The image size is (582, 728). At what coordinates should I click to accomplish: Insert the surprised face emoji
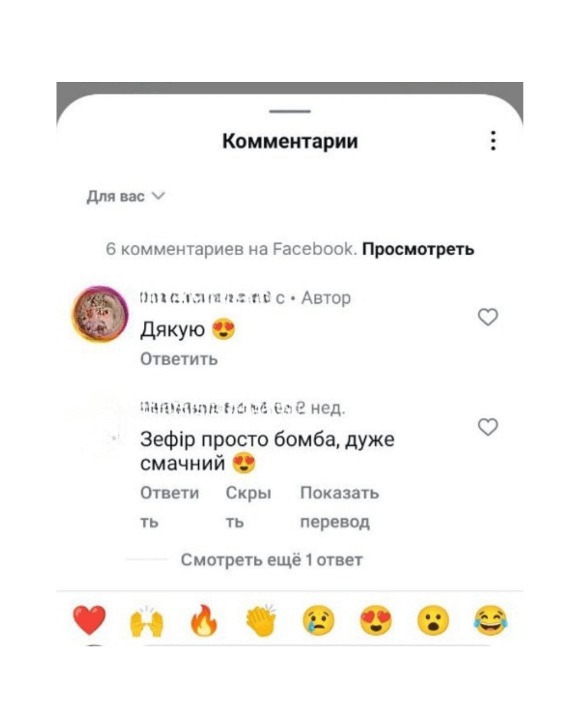(x=433, y=621)
